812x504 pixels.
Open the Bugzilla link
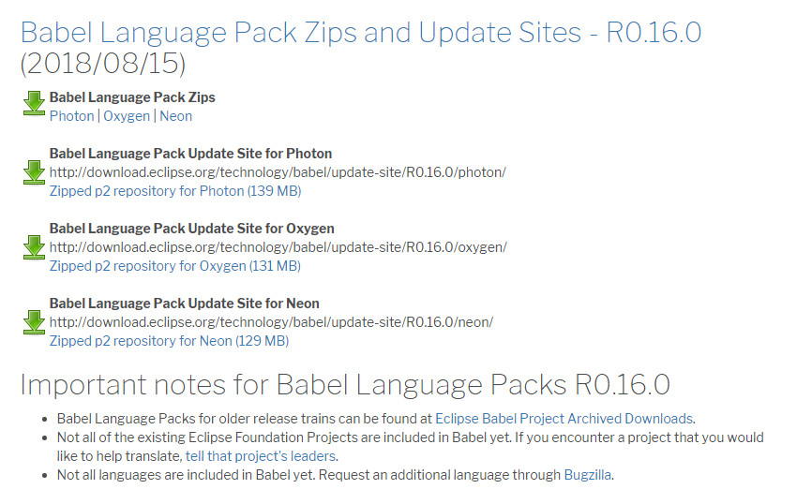tap(587, 475)
